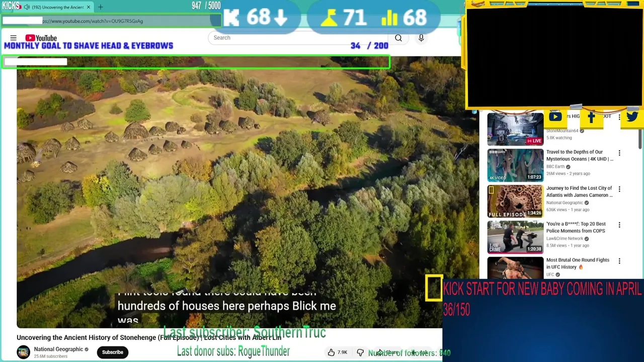This screenshot has height=362, width=644.
Task: Open options for Lost City of Atlantis video
Action: click(619, 189)
